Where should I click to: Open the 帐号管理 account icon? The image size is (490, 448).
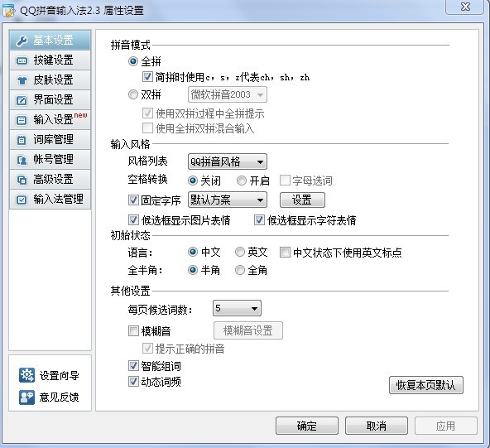coord(22,160)
